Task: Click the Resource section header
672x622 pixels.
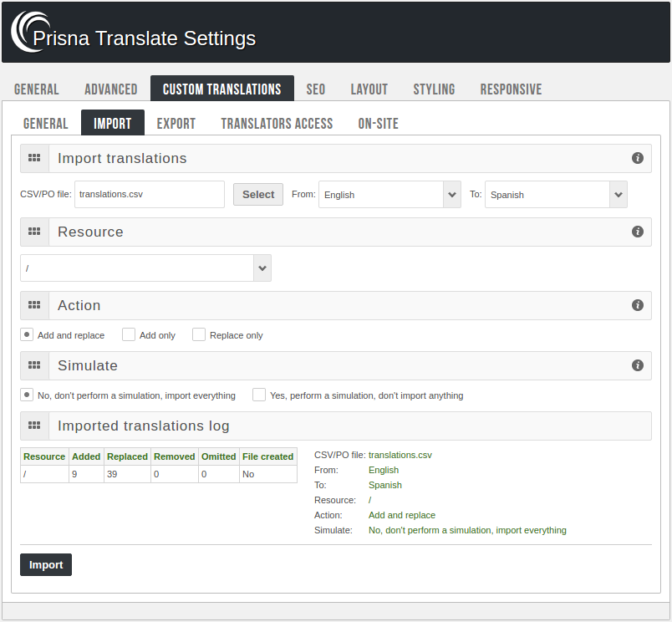Action: [336, 232]
